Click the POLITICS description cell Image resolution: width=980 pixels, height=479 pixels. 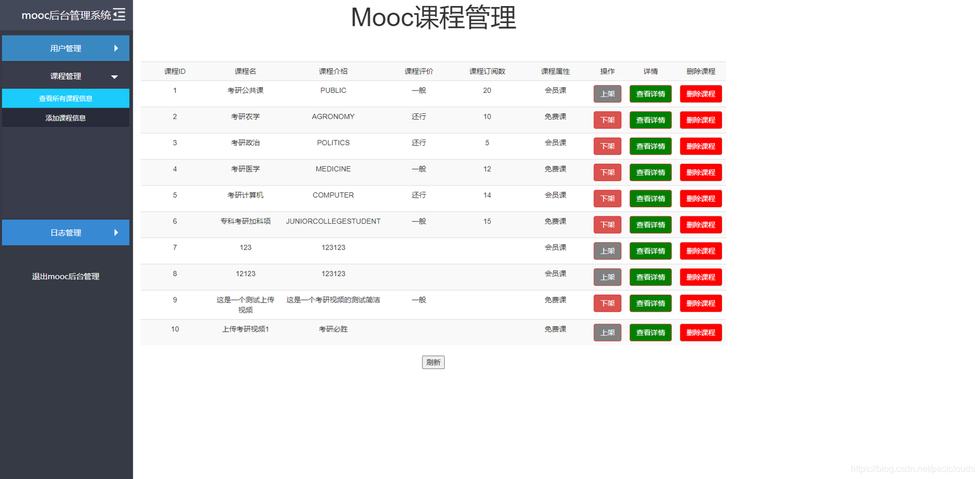point(333,143)
